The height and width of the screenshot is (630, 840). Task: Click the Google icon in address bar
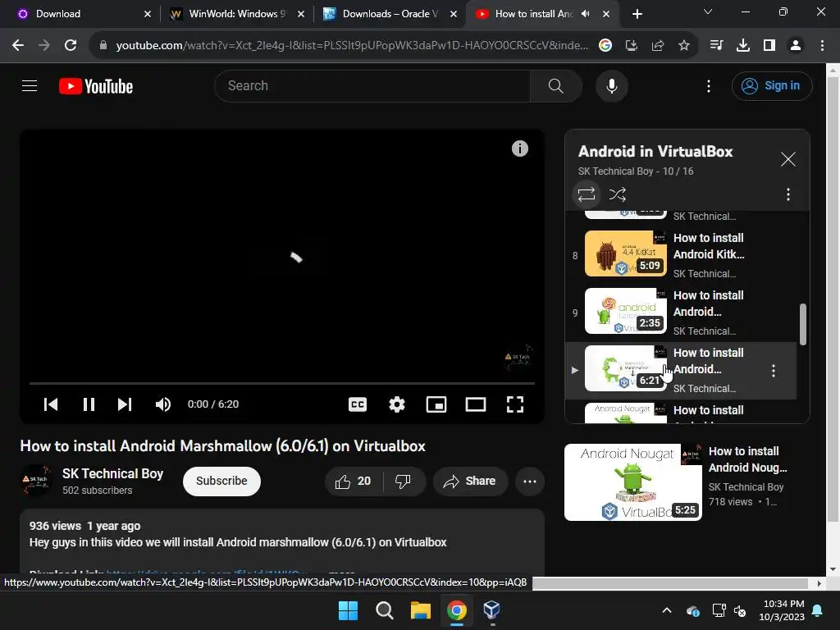pyautogui.click(x=605, y=46)
